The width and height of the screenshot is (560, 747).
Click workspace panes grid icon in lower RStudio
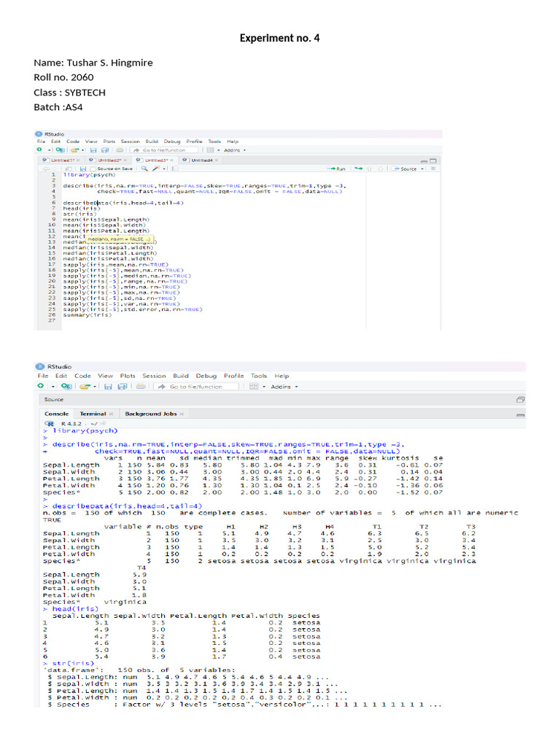(x=254, y=387)
